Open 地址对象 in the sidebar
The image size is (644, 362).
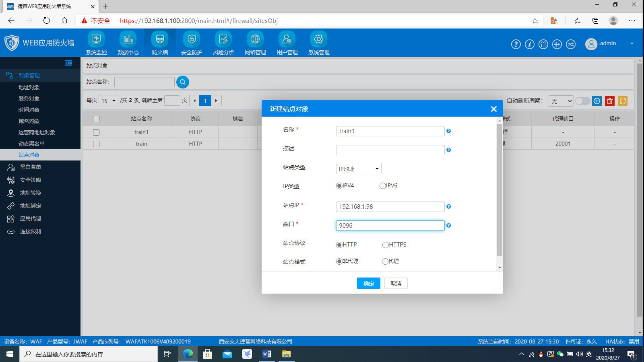(29, 87)
